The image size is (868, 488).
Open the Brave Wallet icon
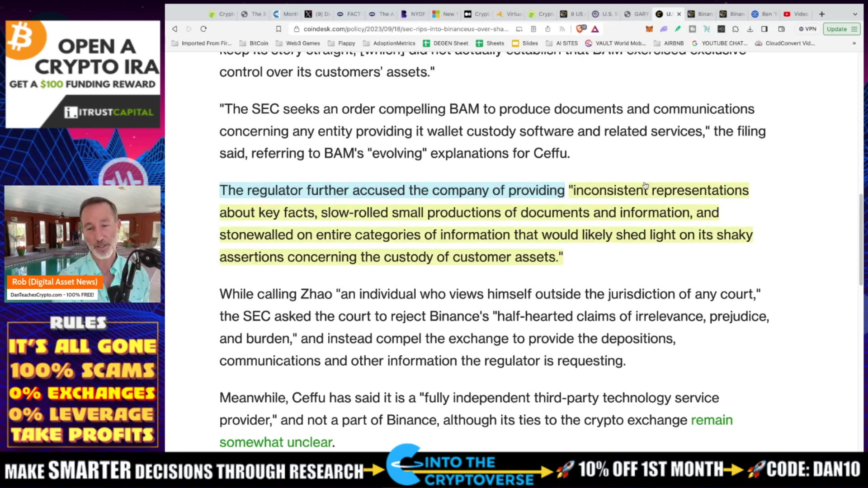tap(782, 29)
